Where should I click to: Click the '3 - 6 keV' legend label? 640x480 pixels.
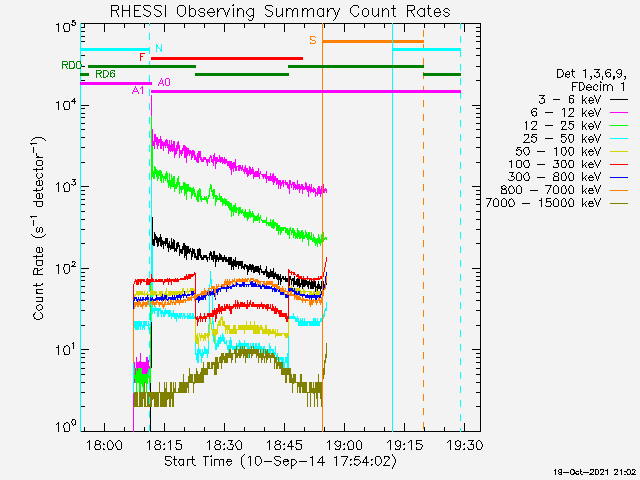pos(569,100)
